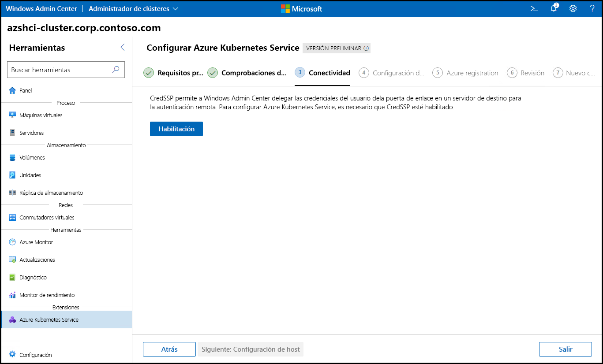Image resolution: width=603 pixels, height=364 pixels.
Task: Open the Administrador de clústeres dropdown
Action: (133, 9)
